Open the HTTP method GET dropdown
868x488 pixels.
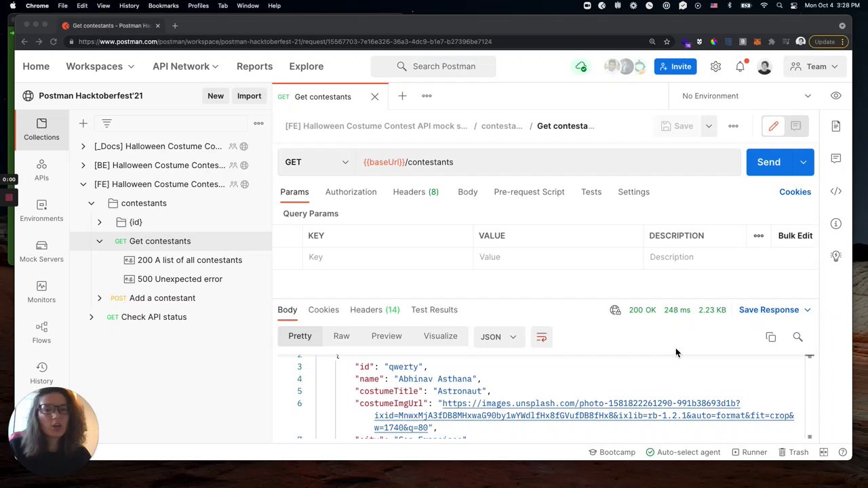point(317,162)
